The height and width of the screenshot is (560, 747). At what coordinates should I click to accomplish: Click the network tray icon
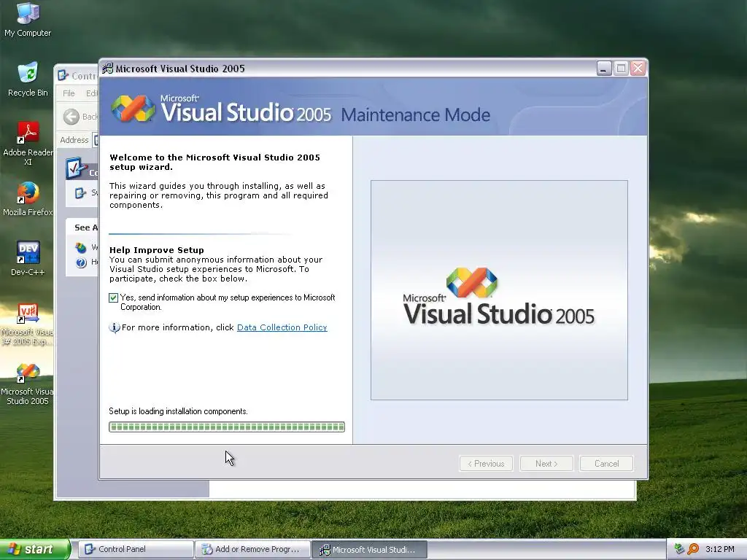click(x=680, y=549)
